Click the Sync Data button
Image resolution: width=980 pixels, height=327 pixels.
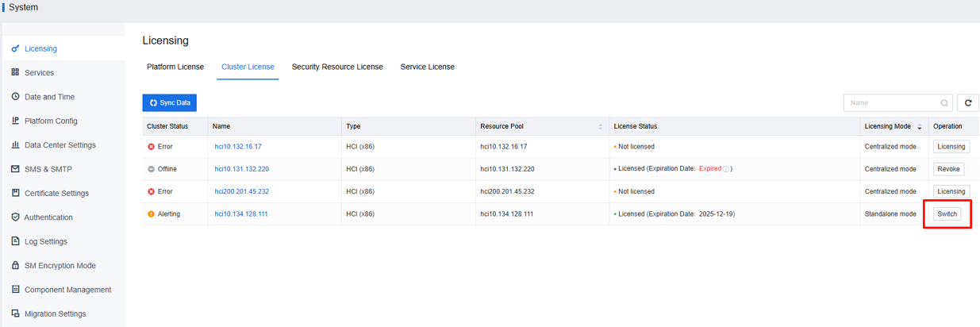pyautogui.click(x=170, y=102)
